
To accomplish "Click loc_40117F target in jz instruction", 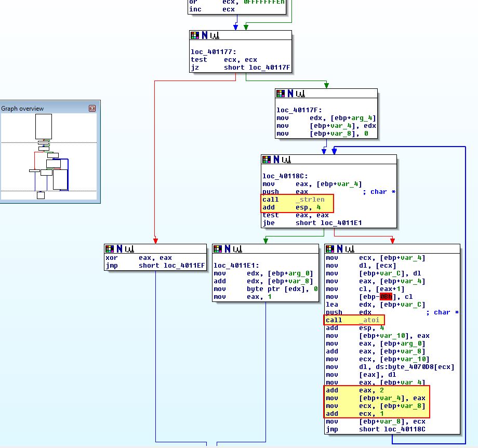I will pyautogui.click(x=270, y=68).
